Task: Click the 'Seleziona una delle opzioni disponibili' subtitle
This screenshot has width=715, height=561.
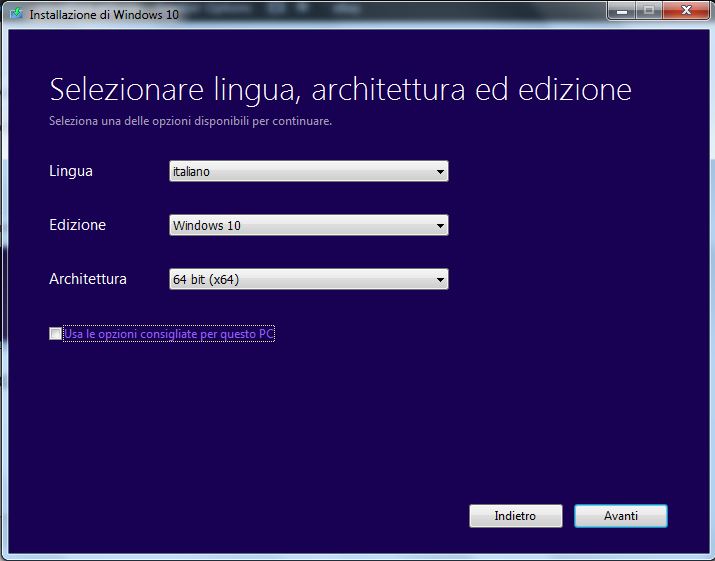Action: tap(190, 121)
